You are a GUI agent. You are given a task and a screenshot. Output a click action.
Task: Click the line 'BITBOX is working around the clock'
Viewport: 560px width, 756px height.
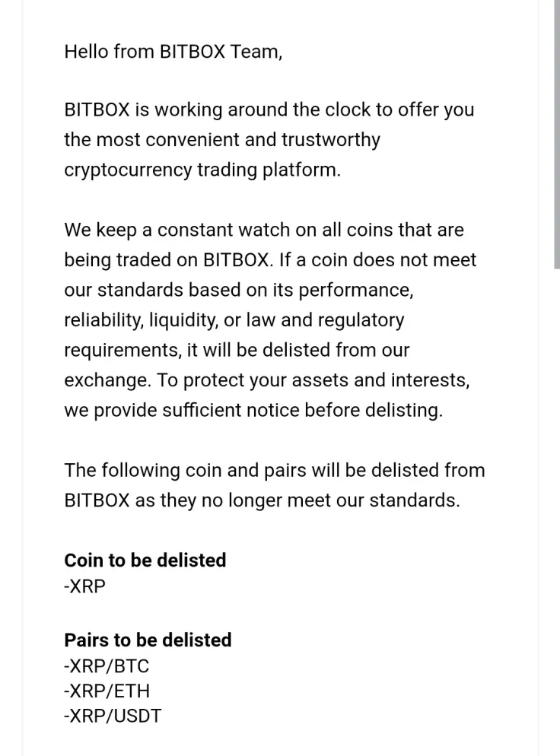click(x=269, y=110)
